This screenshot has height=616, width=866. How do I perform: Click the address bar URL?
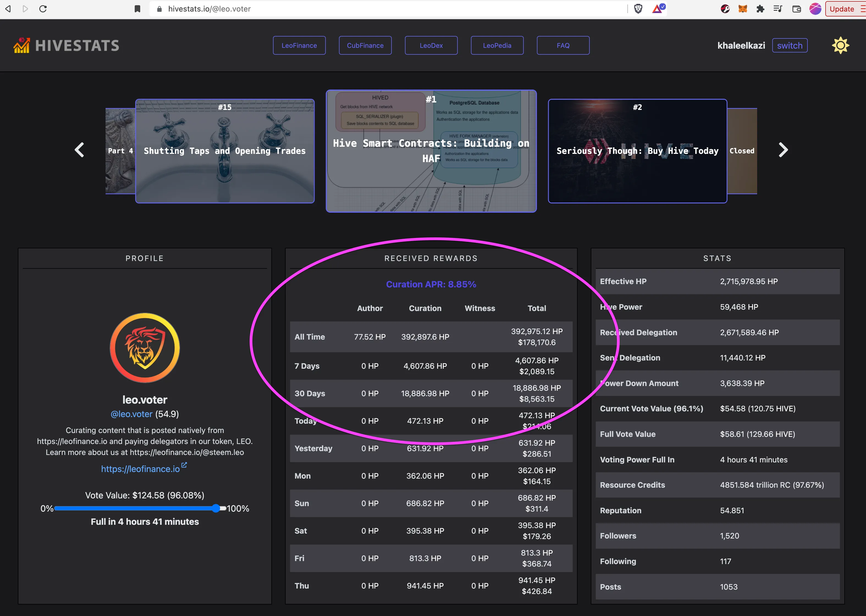(209, 9)
